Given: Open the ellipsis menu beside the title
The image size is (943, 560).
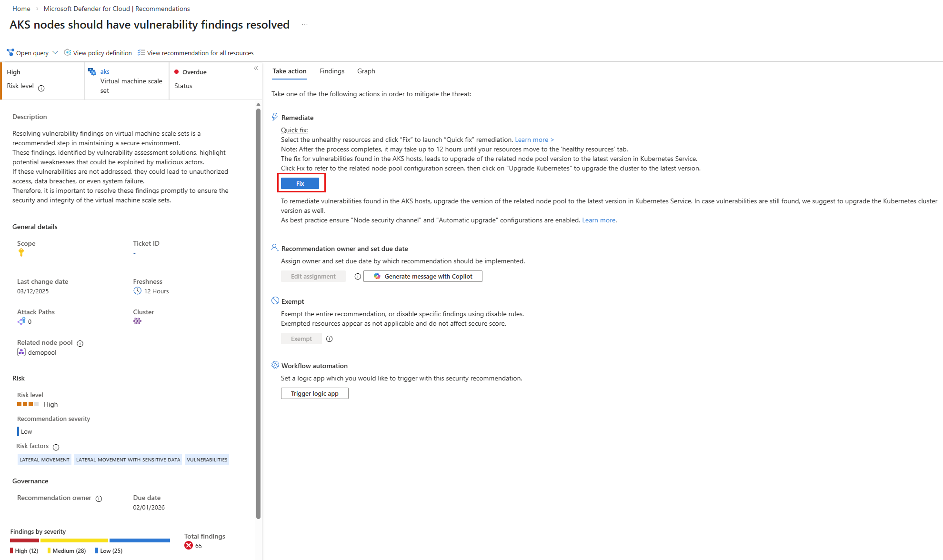Looking at the screenshot, I should click(x=305, y=25).
